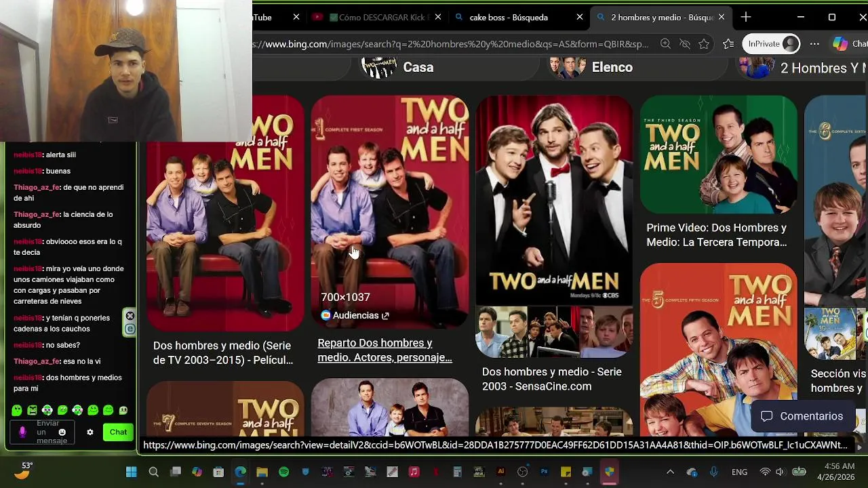Add page to favorites with star icon
Image resolution: width=868 pixels, height=488 pixels.
coord(704,44)
